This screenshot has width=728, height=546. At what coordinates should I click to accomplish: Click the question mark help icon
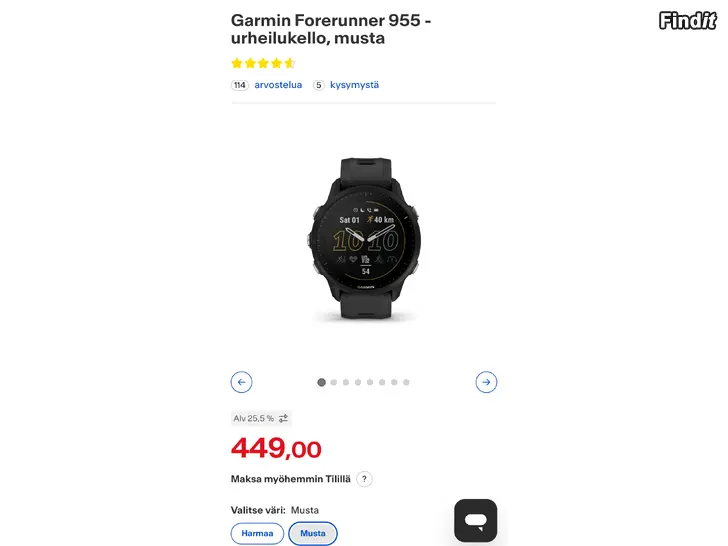pyautogui.click(x=364, y=479)
